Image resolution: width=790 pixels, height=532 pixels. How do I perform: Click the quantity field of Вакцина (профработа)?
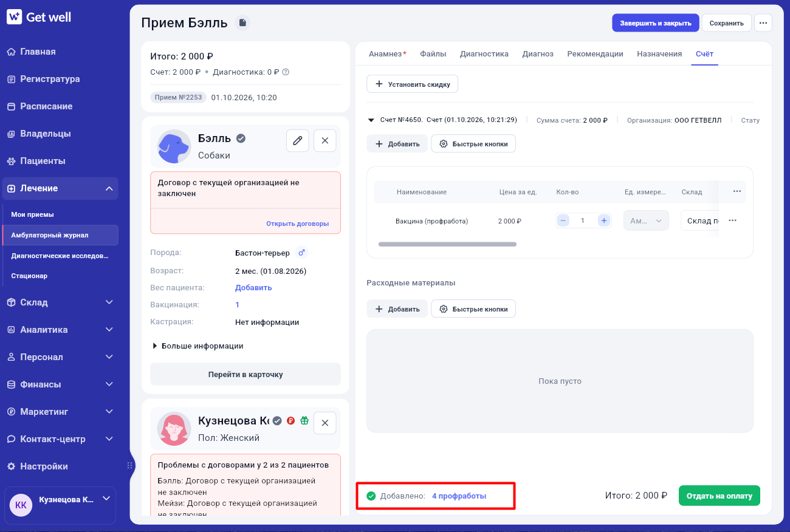[583, 220]
